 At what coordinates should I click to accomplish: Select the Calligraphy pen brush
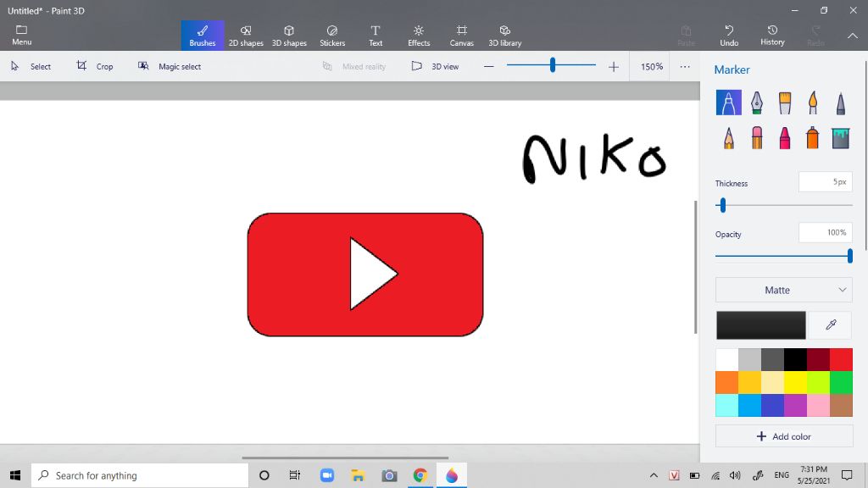pyautogui.click(x=757, y=103)
